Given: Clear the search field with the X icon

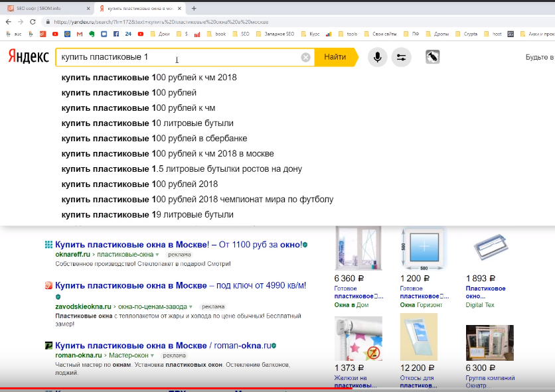Looking at the screenshot, I should point(305,57).
